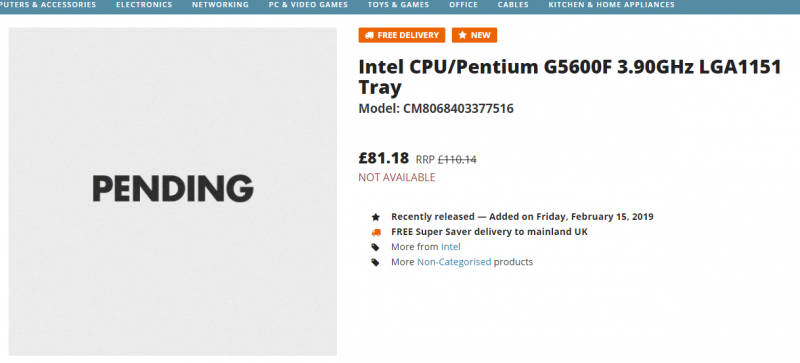Open the Electronics menu
This screenshot has width=800, height=363.
[144, 5]
